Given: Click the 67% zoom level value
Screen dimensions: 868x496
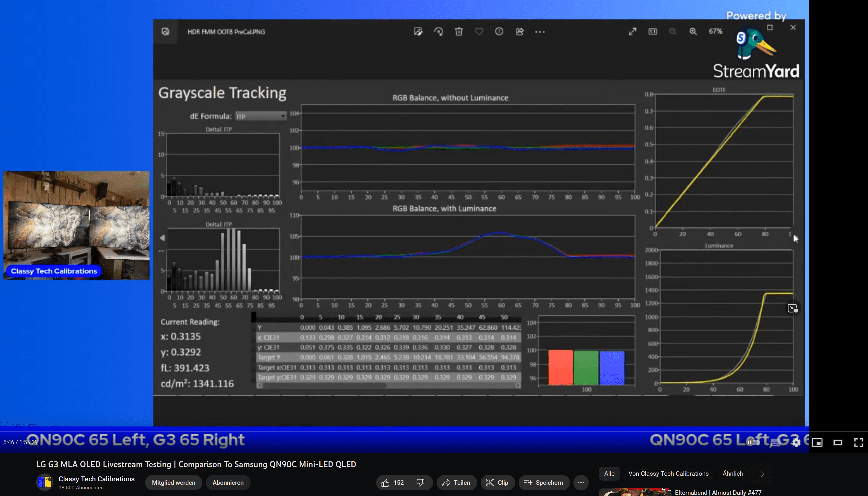Looking at the screenshot, I should click(716, 31).
